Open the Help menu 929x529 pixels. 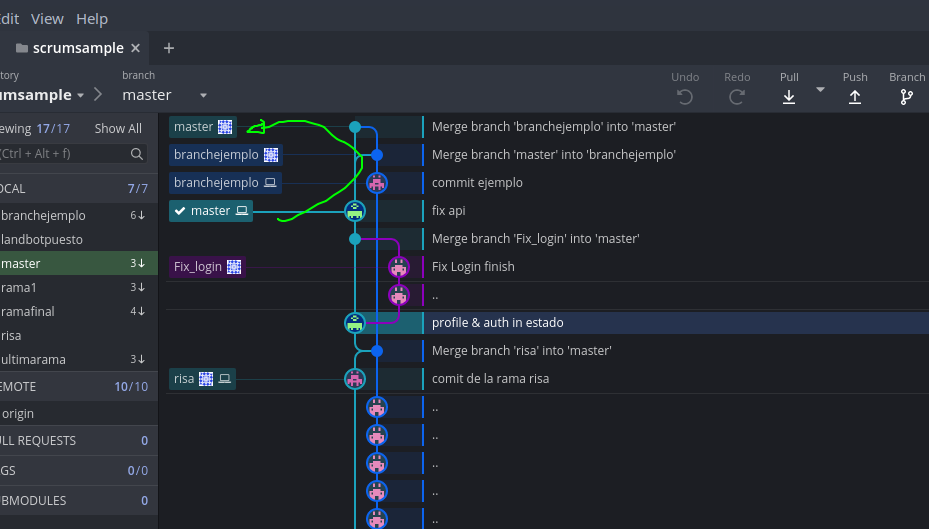(x=92, y=19)
